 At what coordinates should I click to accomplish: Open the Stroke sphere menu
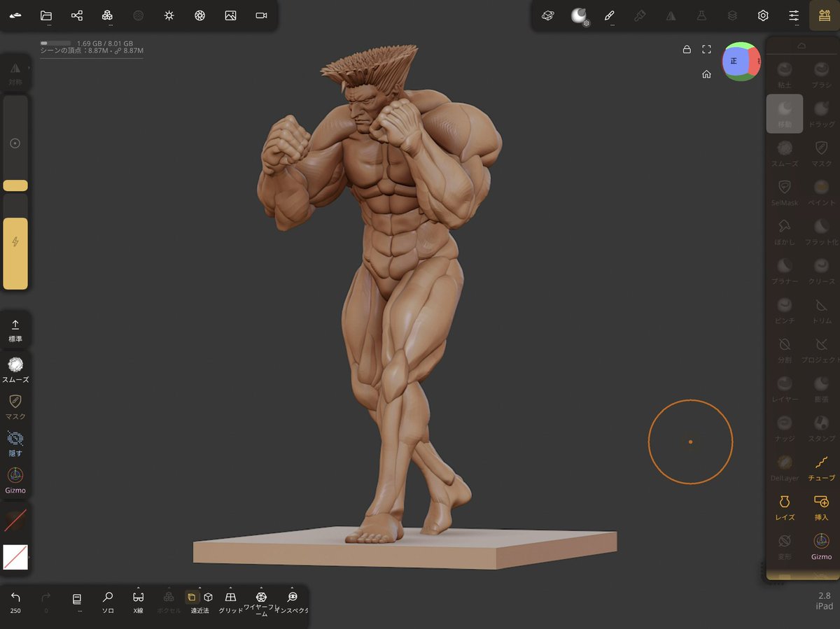click(x=579, y=15)
